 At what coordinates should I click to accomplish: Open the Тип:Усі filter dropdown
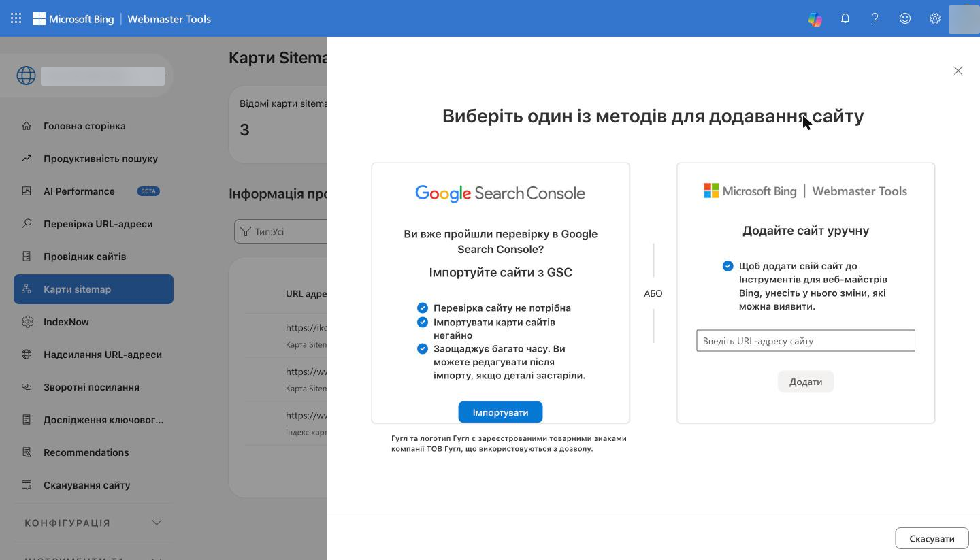[x=280, y=231]
